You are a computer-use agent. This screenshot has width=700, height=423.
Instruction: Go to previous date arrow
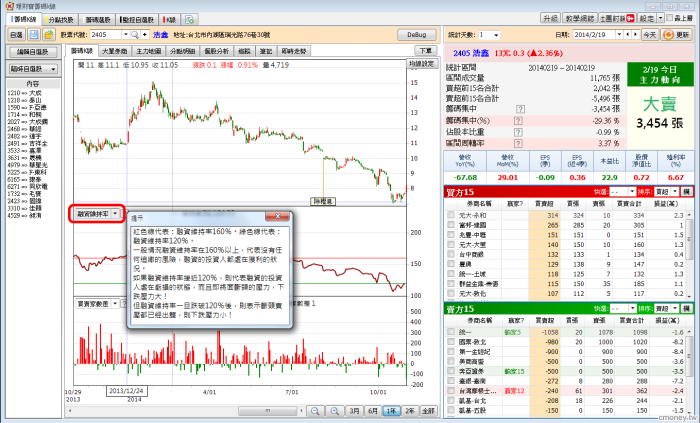pos(628,34)
